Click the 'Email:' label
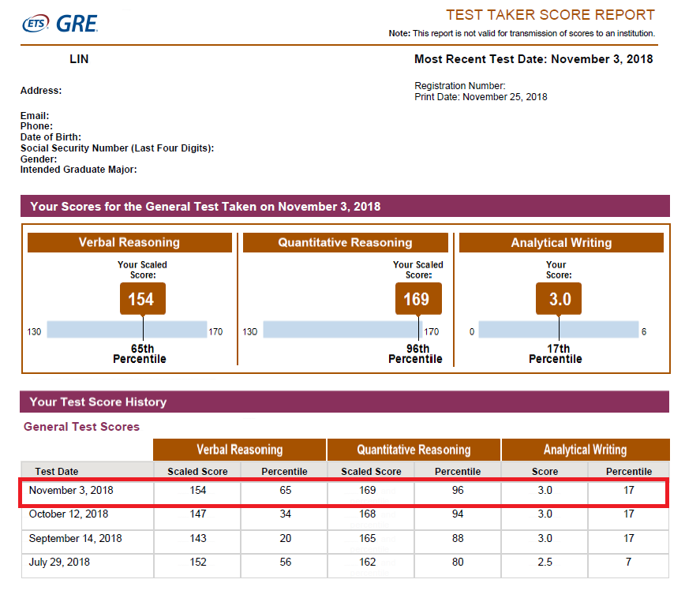Image resolution: width=700 pixels, height=613 pixels. [x=35, y=116]
